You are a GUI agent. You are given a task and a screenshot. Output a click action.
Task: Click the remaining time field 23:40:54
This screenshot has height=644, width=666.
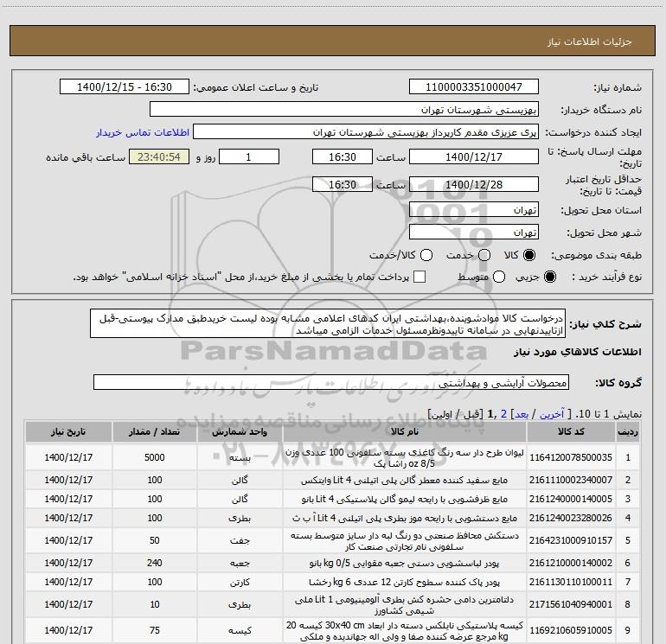(159, 156)
